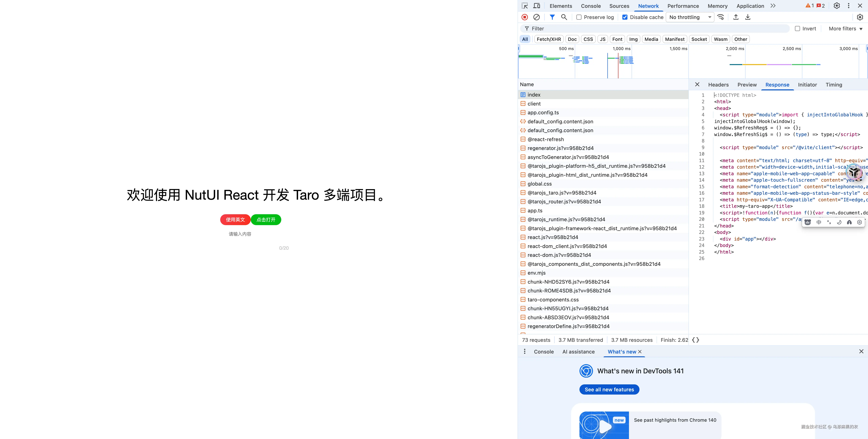
Task: Switch to the Console panel tab
Action: (591, 6)
